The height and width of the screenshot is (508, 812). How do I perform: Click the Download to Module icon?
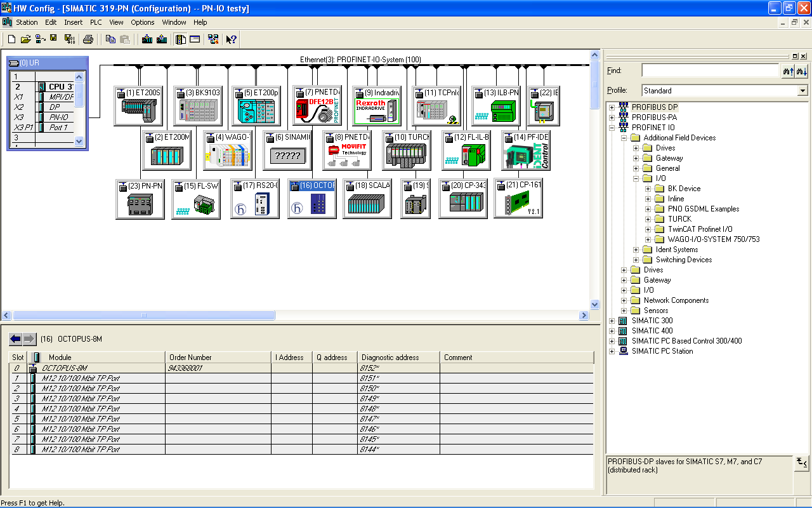point(147,39)
